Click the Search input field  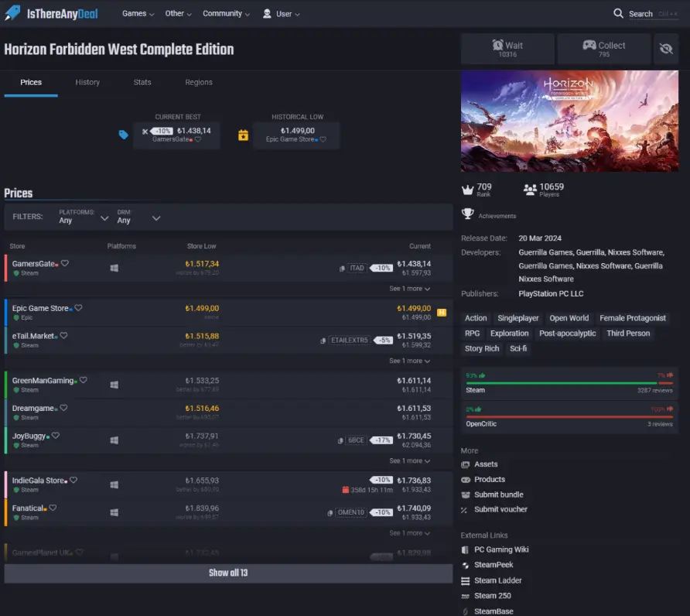pyautogui.click(x=653, y=14)
